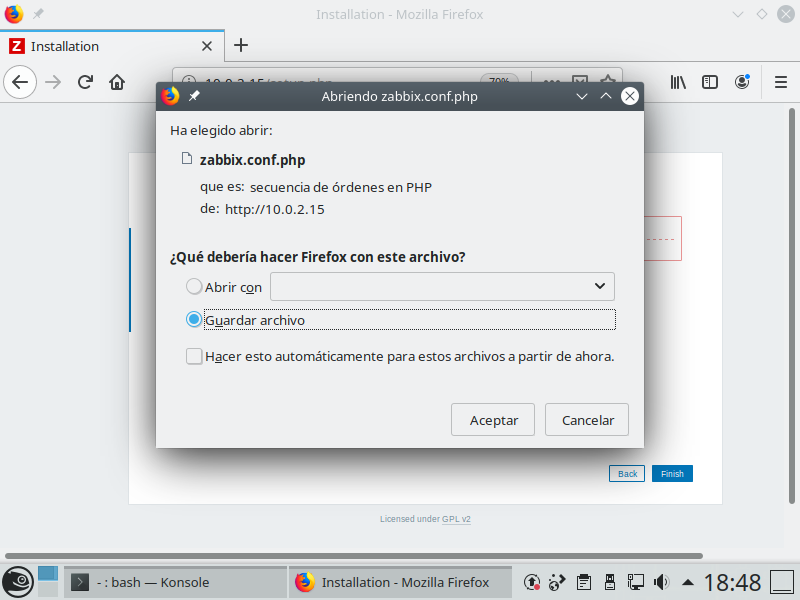Open the GPL v2 license link
This screenshot has width=800, height=600.
click(x=456, y=519)
